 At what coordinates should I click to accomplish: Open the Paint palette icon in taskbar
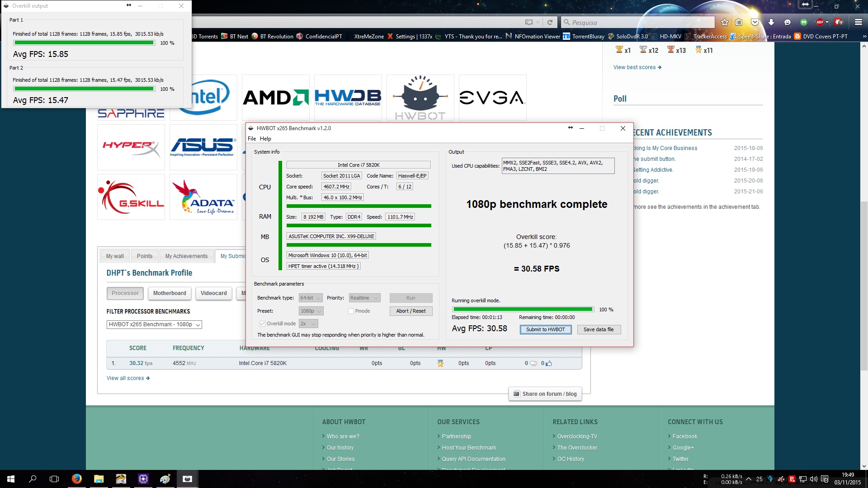165,479
